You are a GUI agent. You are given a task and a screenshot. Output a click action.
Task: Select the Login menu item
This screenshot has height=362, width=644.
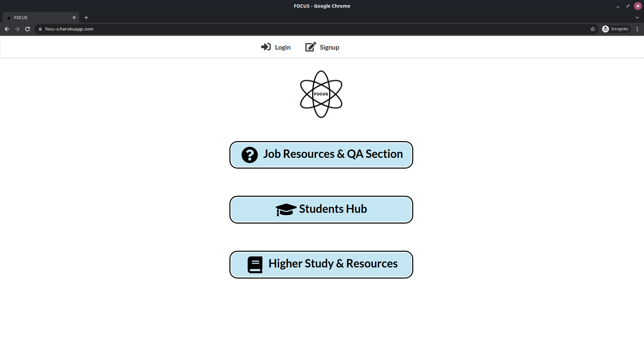276,47
